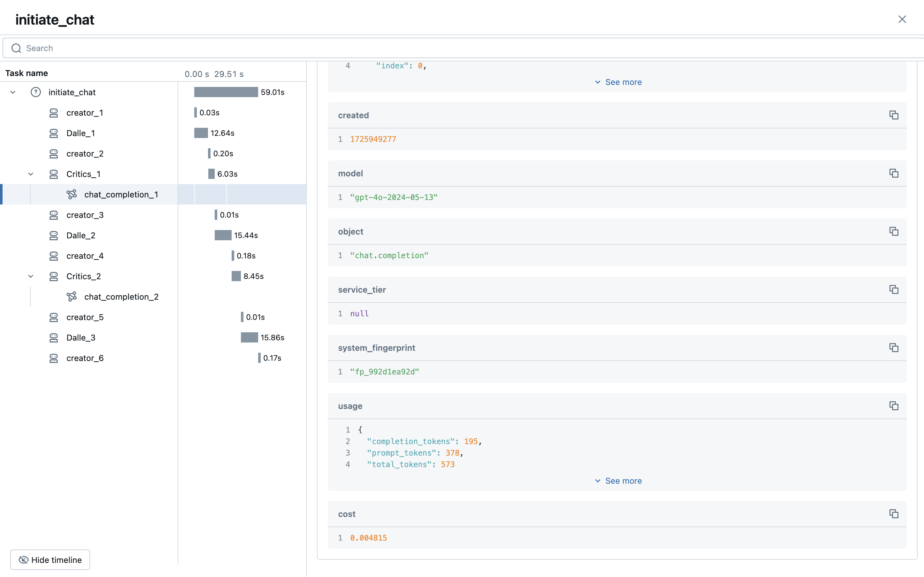This screenshot has height=577, width=924.
Task: Collapse the initiate_chat tree node
Action: pyautogui.click(x=12, y=92)
